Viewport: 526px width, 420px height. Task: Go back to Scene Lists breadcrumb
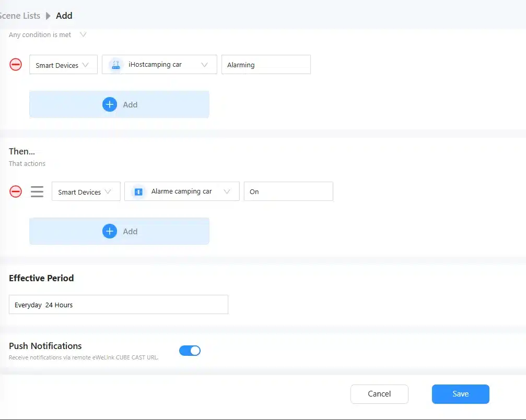pos(20,16)
